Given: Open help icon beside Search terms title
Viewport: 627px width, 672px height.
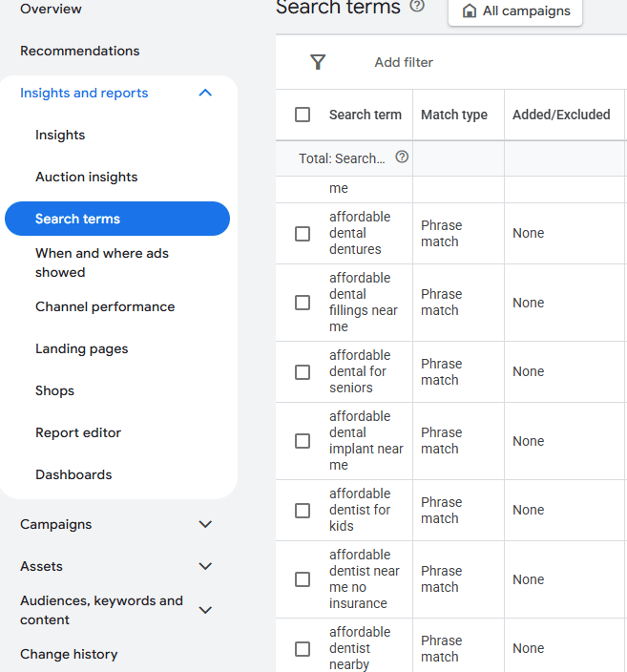Looking at the screenshot, I should click(x=417, y=6).
